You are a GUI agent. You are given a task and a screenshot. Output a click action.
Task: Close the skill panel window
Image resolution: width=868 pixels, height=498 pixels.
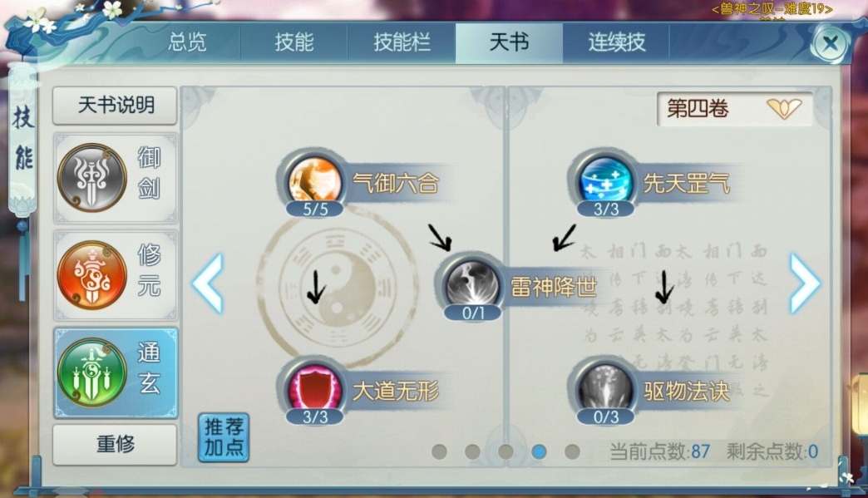click(830, 43)
